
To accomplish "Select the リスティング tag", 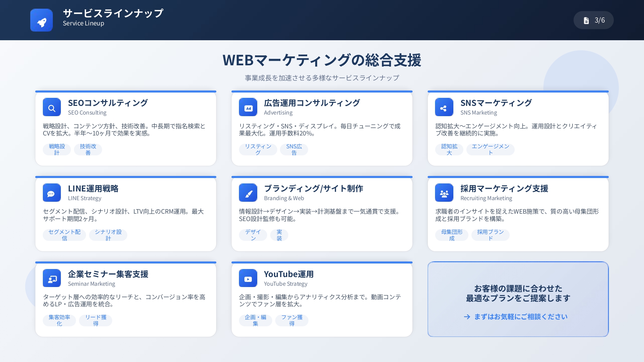I will [x=258, y=150].
